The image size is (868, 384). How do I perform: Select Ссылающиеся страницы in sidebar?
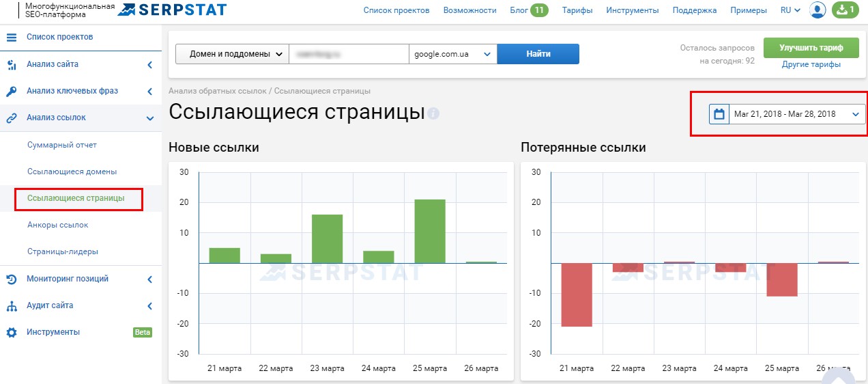pos(76,198)
